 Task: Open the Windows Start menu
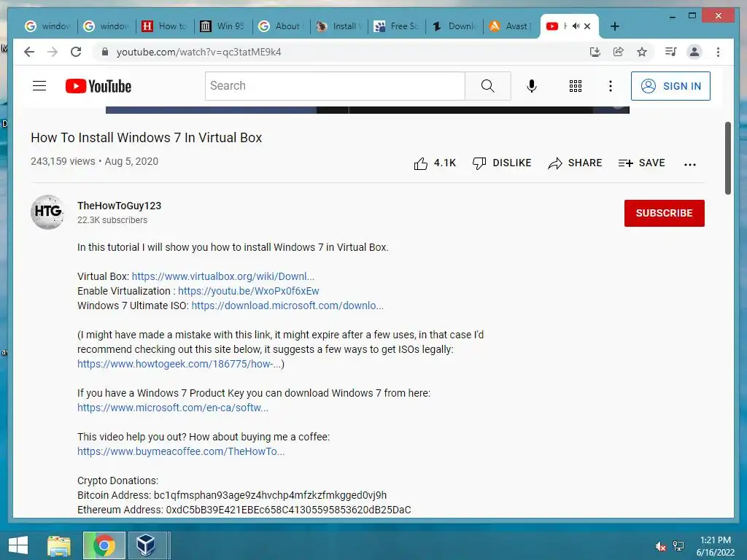[x=18, y=545]
